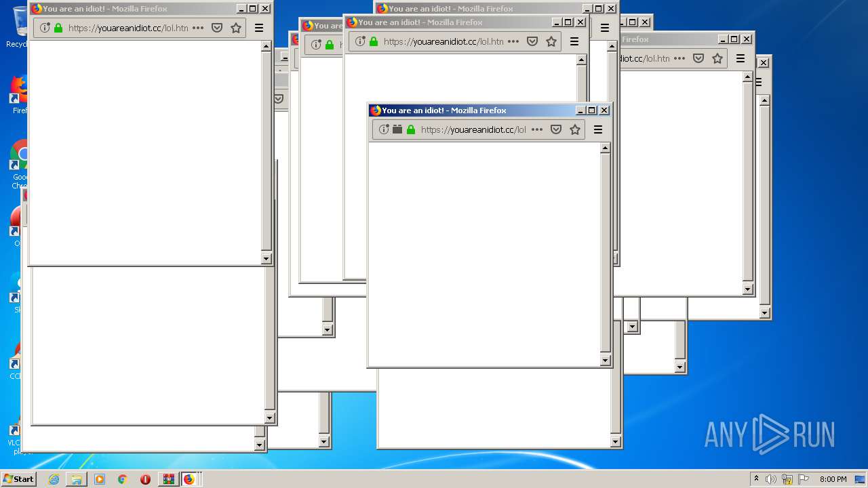Open WinRAR icon on taskbar
This screenshot has width=868, height=488.
[168, 479]
